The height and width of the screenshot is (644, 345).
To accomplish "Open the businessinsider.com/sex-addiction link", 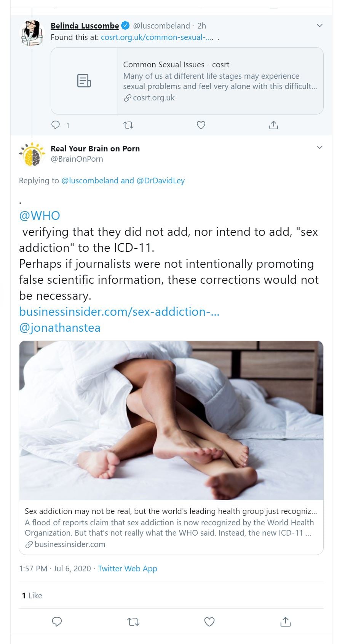I will (119, 312).
